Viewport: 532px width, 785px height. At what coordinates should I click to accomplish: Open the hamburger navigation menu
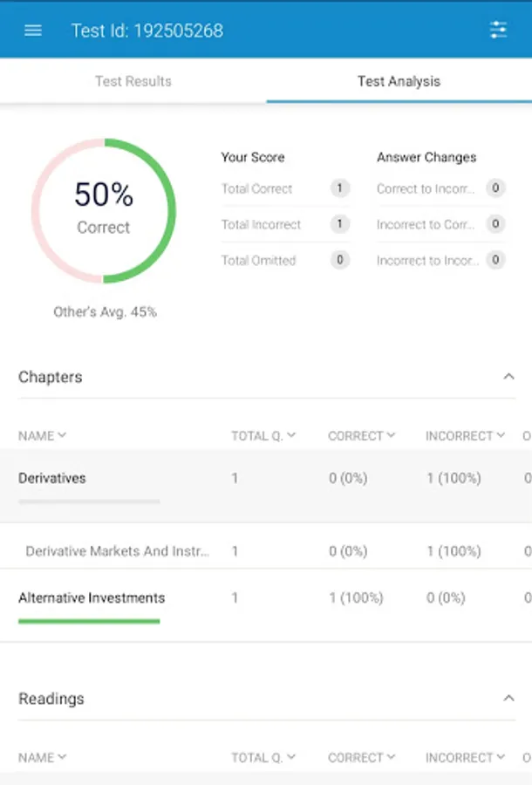(x=33, y=31)
